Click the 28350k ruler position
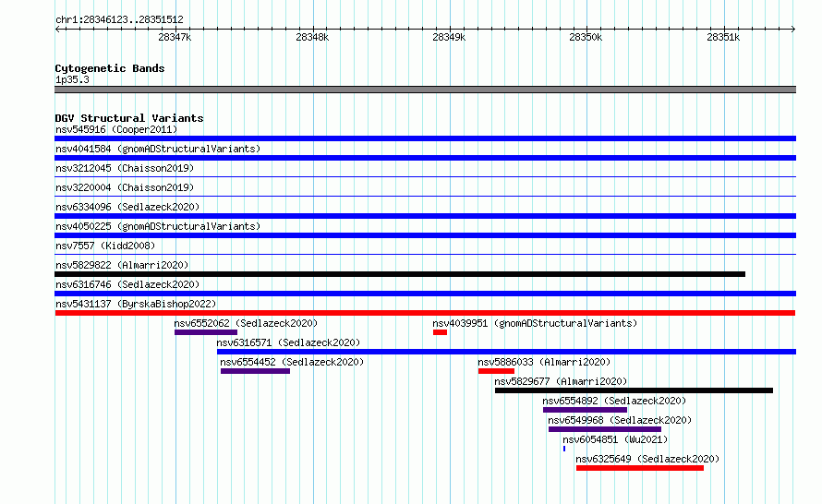This screenshot has height=504, width=822. (586, 37)
